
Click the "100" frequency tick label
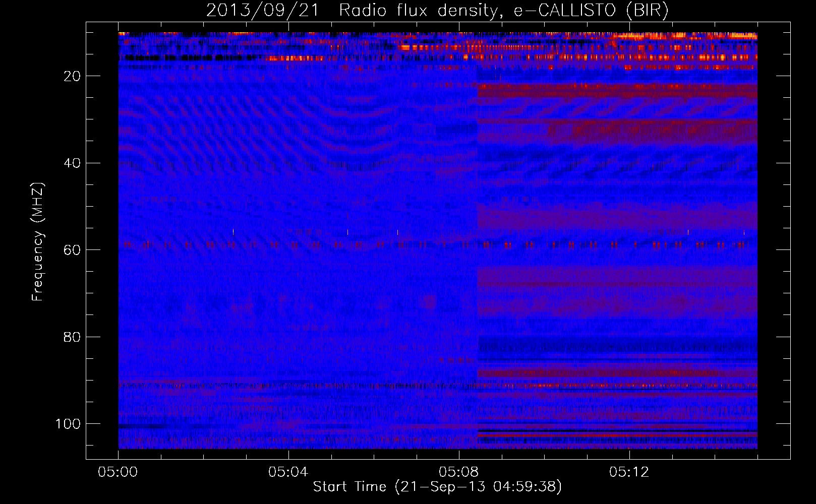[x=68, y=424]
